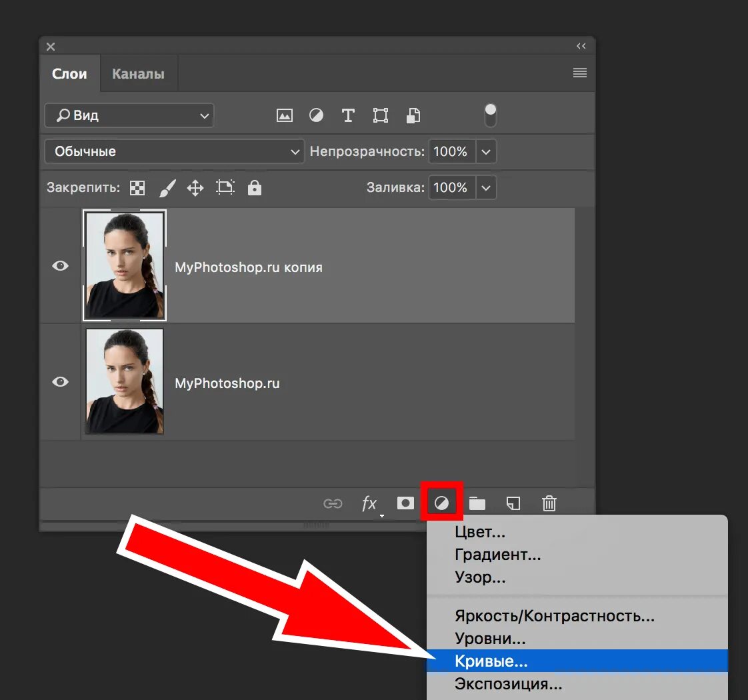
Task: Hide the MyPhotoshop.ru bottom layer
Action: [x=60, y=382]
